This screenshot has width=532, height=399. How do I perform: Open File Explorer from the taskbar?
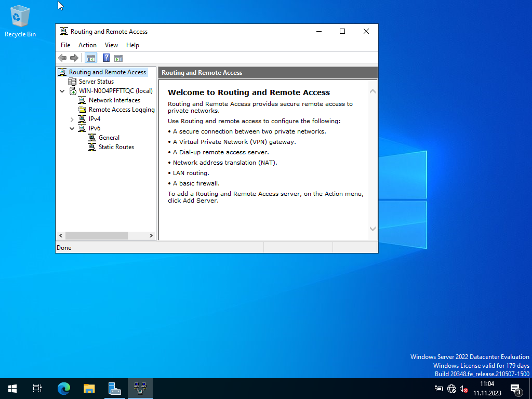pos(89,389)
